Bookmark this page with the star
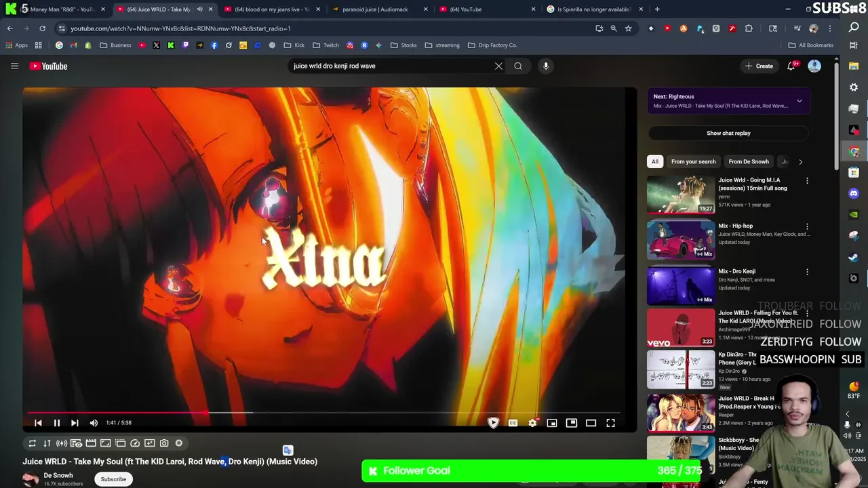The image size is (868, 488). (628, 28)
